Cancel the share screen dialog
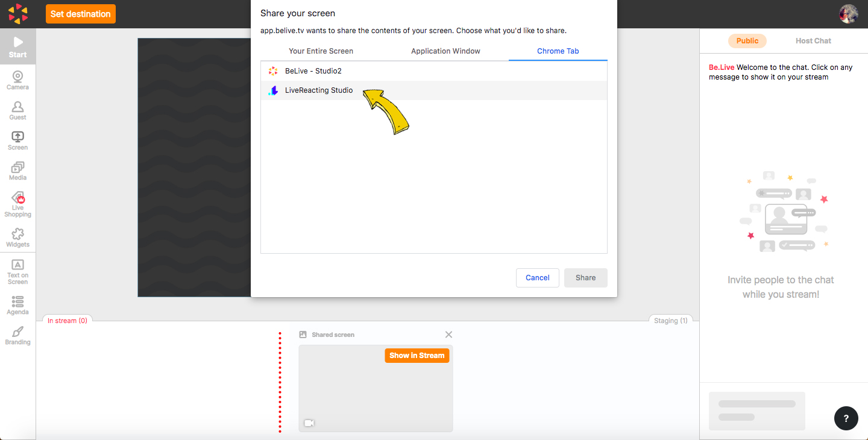868x440 pixels. click(538, 278)
